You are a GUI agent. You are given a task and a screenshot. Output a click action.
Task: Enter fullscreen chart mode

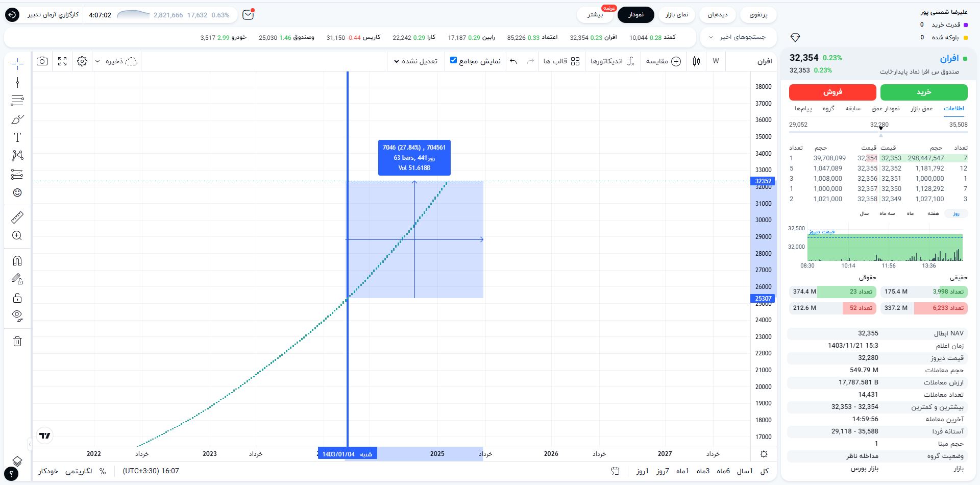[x=62, y=61]
